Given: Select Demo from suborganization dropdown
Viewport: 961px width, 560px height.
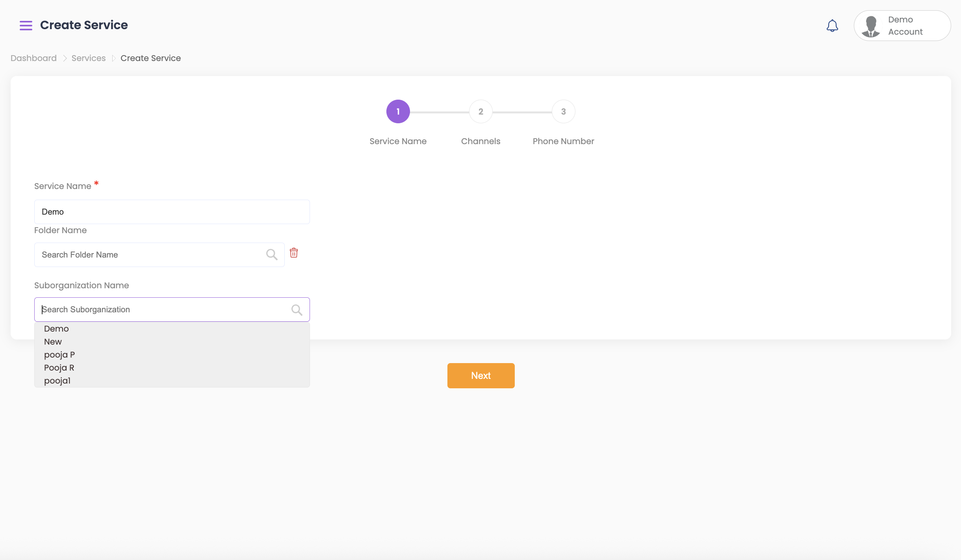Looking at the screenshot, I should [x=56, y=329].
